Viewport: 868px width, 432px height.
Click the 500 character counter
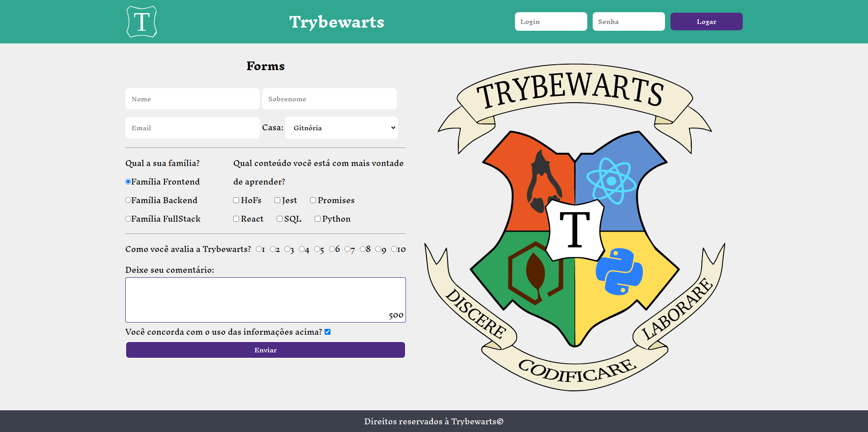point(396,315)
